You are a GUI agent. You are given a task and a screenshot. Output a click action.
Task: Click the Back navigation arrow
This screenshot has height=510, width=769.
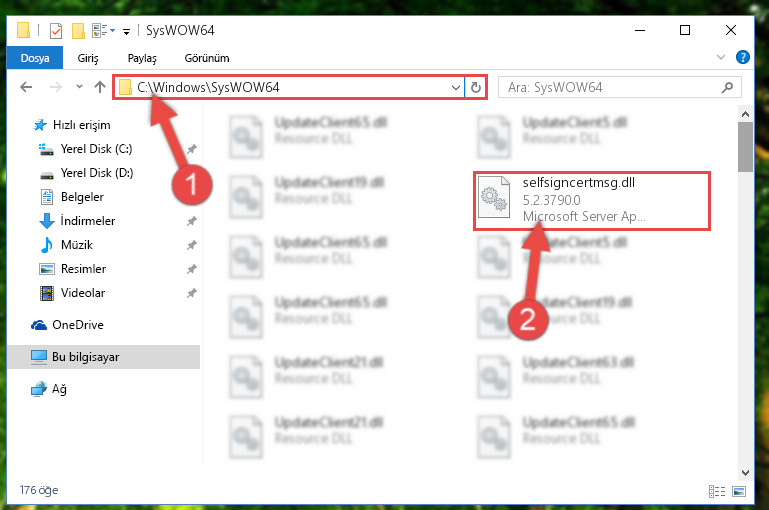(x=26, y=87)
